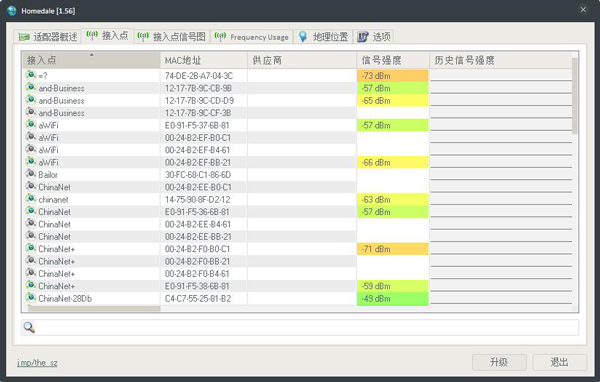Click icon of and-Business row with 12-17-7B-9C-CB-9B
The width and height of the screenshot is (600, 382).
tap(31, 87)
